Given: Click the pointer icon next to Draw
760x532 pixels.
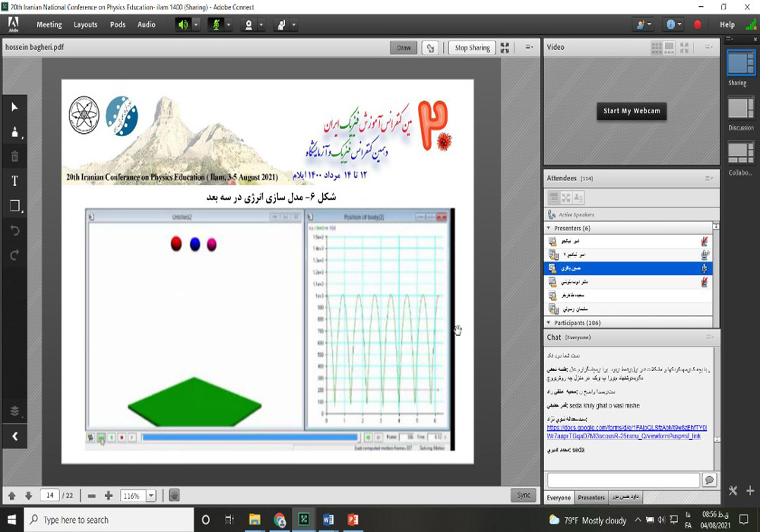Looking at the screenshot, I should coord(431,48).
